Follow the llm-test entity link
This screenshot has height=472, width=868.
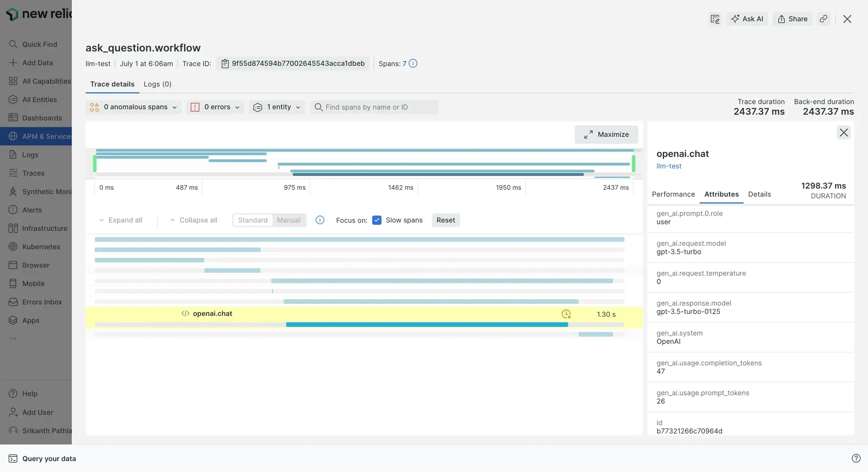(x=669, y=166)
